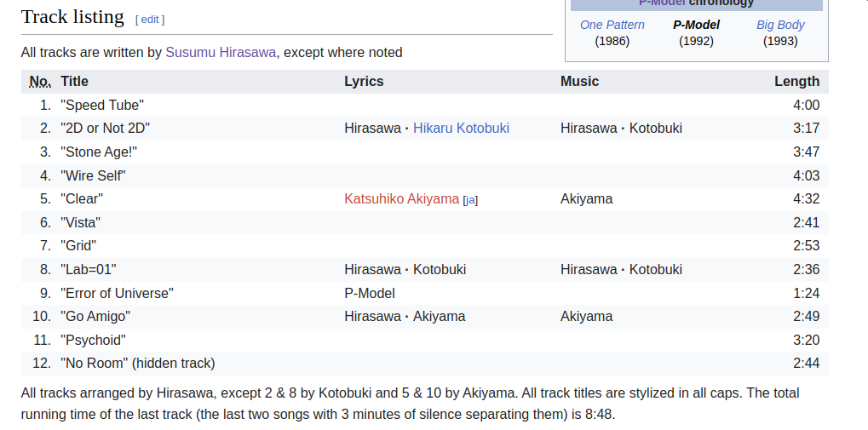Click the Lyrics column header
The height and width of the screenshot is (430, 868).
click(364, 82)
